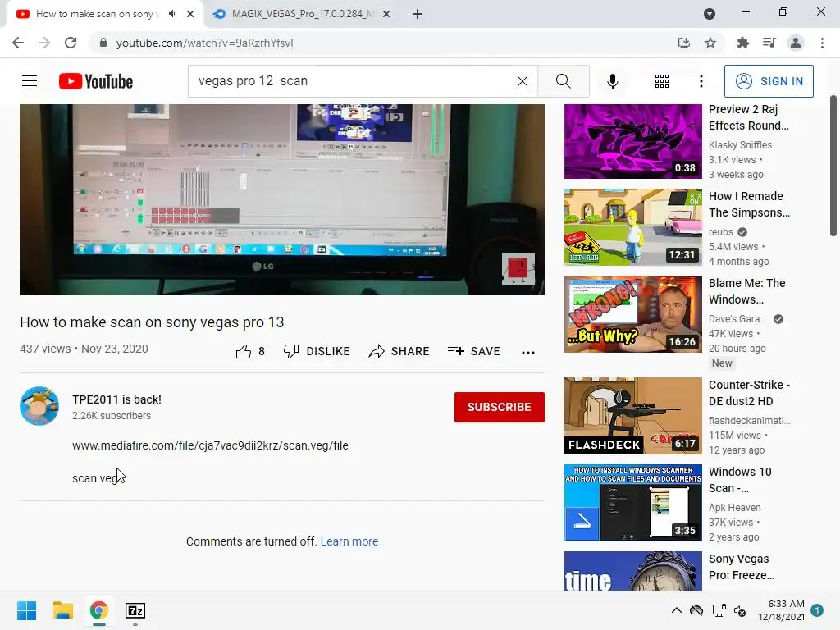This screenshot has height=630, width=840.
Task: Close the MAGIX_VEGAS_Pro tab
Action: pyautogui.click(x=386, y=14)
